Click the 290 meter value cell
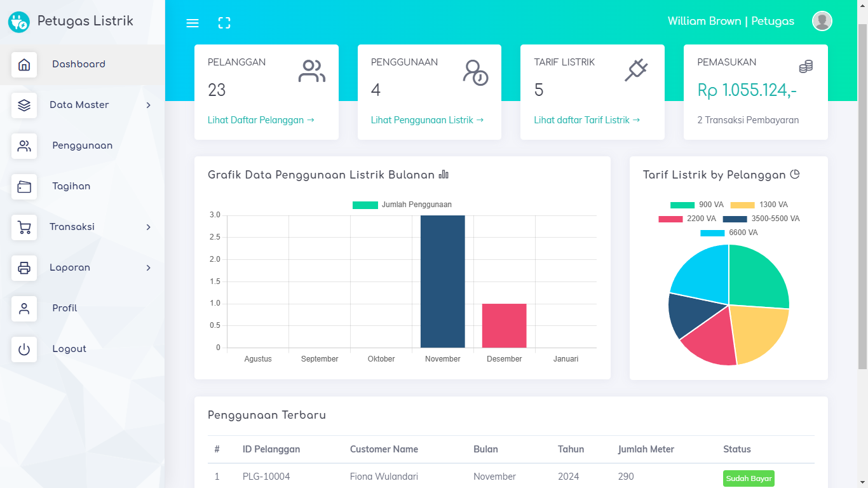Viewport: 868px width, 488px height. [626, 477]
